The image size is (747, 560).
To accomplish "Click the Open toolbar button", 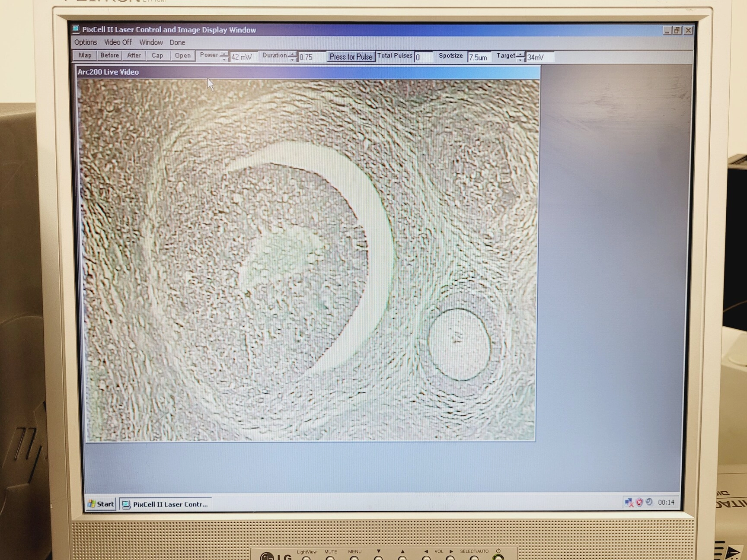I will (x=182, y=55).
